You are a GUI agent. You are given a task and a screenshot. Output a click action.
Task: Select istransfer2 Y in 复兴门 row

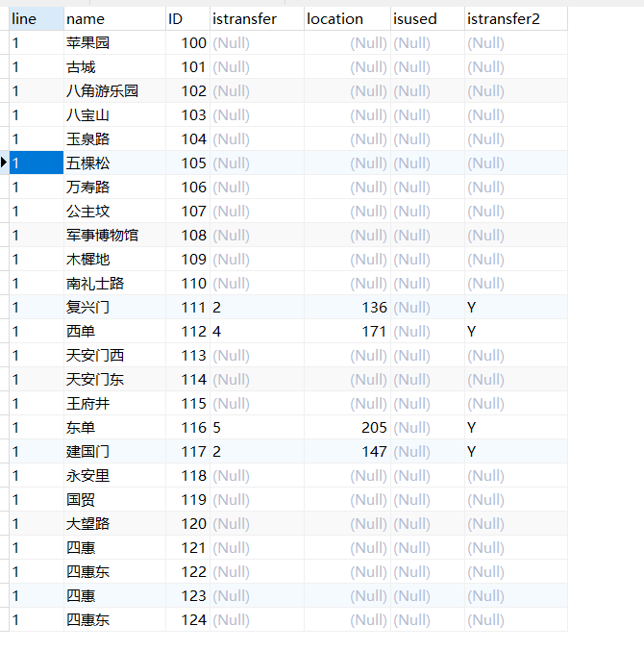coord(516,308)
